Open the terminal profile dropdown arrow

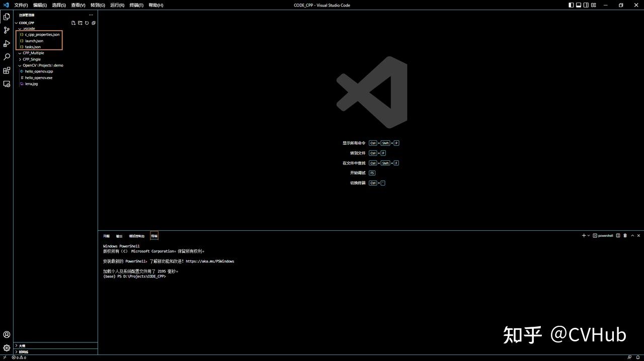(x=588, y=235)
